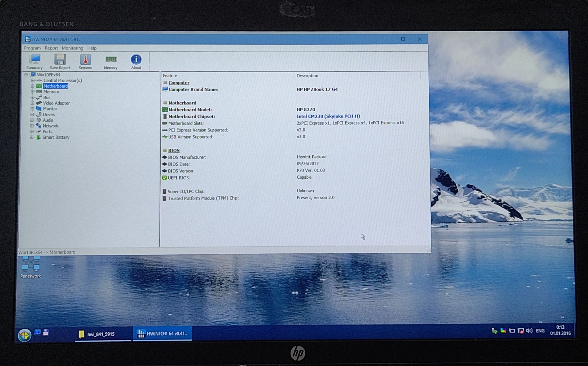The width and height of the screenshot is (588, 366).
Task: Expand the Central Processor(s) tree node
Action: coord(33,80)
